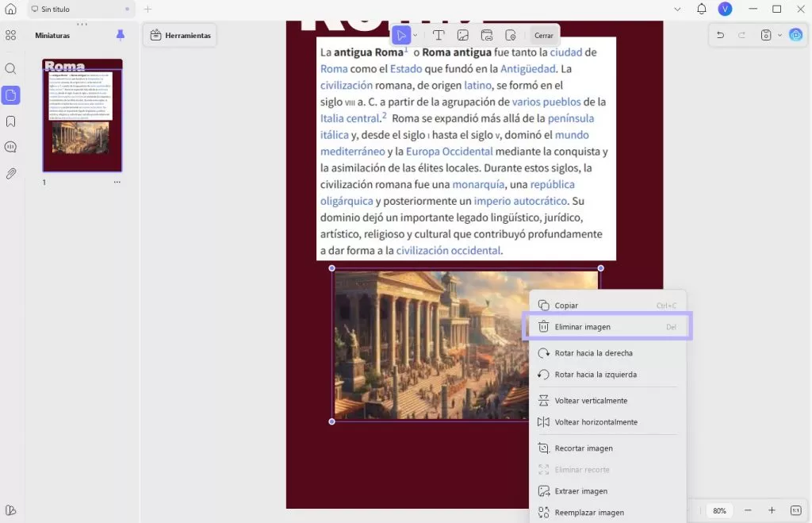Expand dropdown arrow next to selection tool
The width and height of the screenshot is (812, 523).
tap(416, 35)
